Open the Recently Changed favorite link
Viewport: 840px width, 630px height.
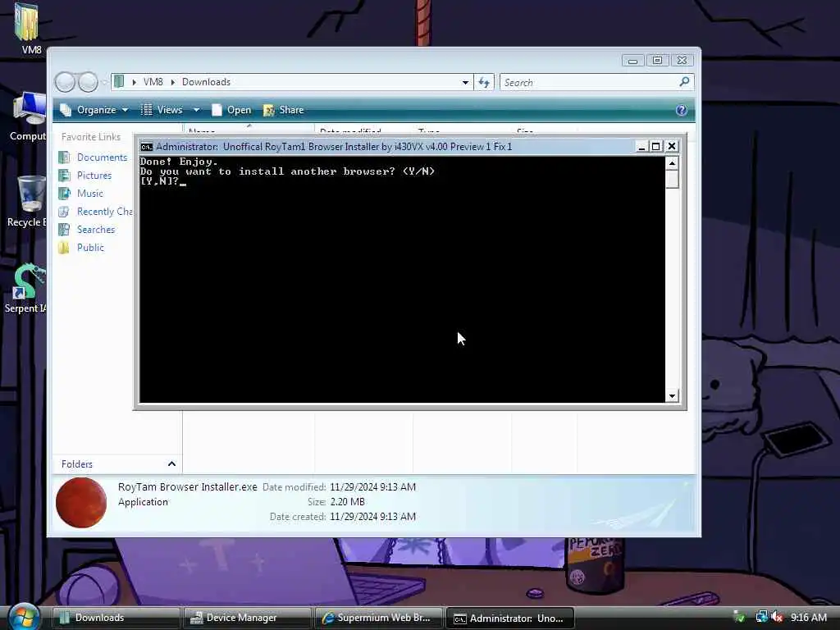(x=104, y=212)
